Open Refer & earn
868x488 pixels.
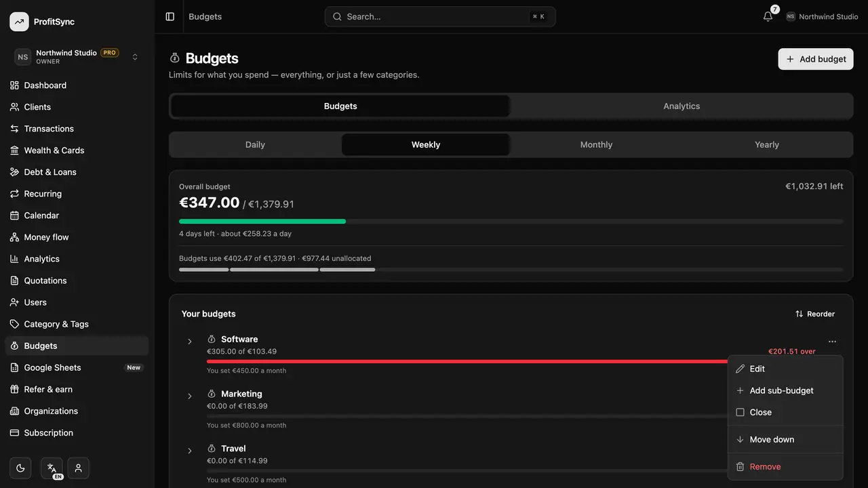(77, 389)
